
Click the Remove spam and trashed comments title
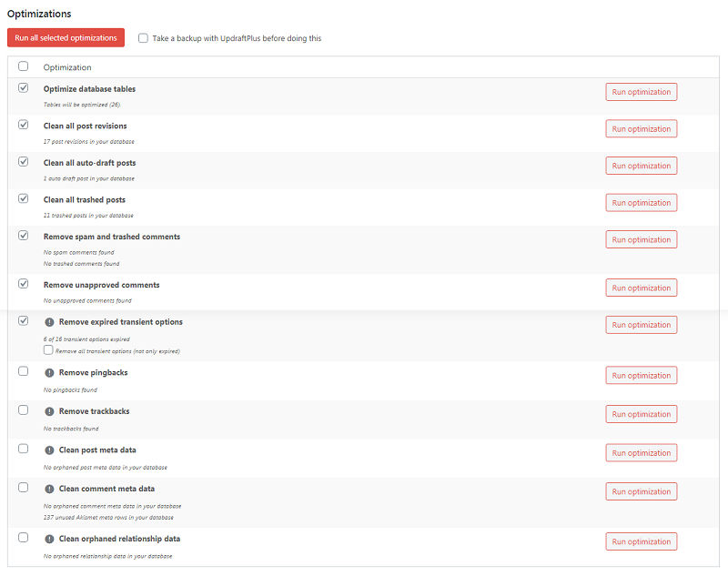[x=112, y=237]
